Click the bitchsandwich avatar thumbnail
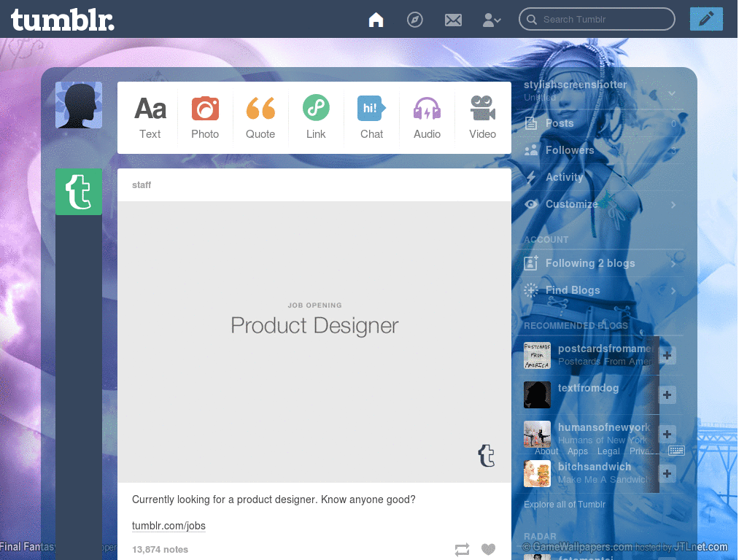The width and height of the screenshot is (747, 560). pos(537,473)
